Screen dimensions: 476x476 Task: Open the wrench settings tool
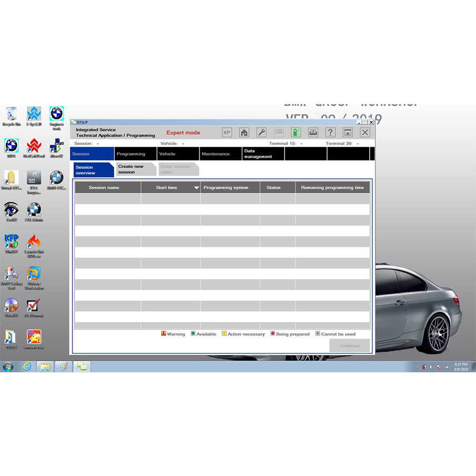point(261,133)
